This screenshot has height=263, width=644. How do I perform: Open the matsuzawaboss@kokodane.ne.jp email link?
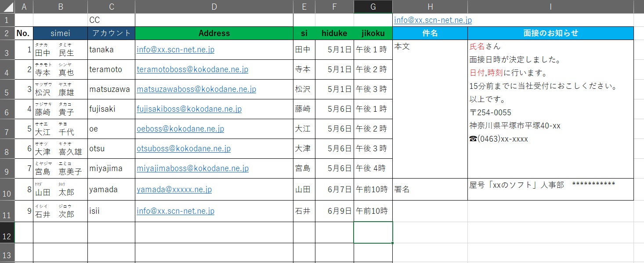click(196, 89)
